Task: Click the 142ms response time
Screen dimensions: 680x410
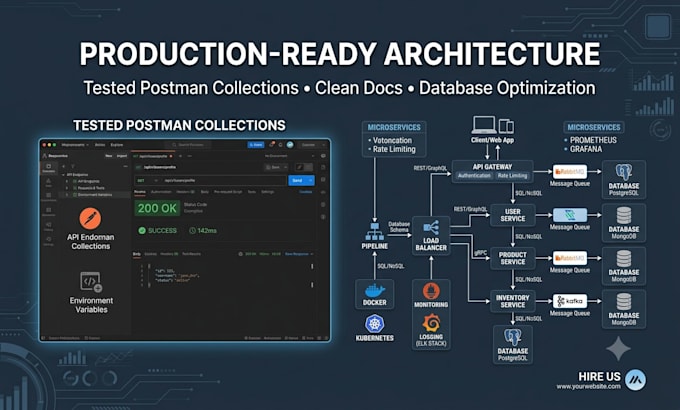Action: [203, 230]
